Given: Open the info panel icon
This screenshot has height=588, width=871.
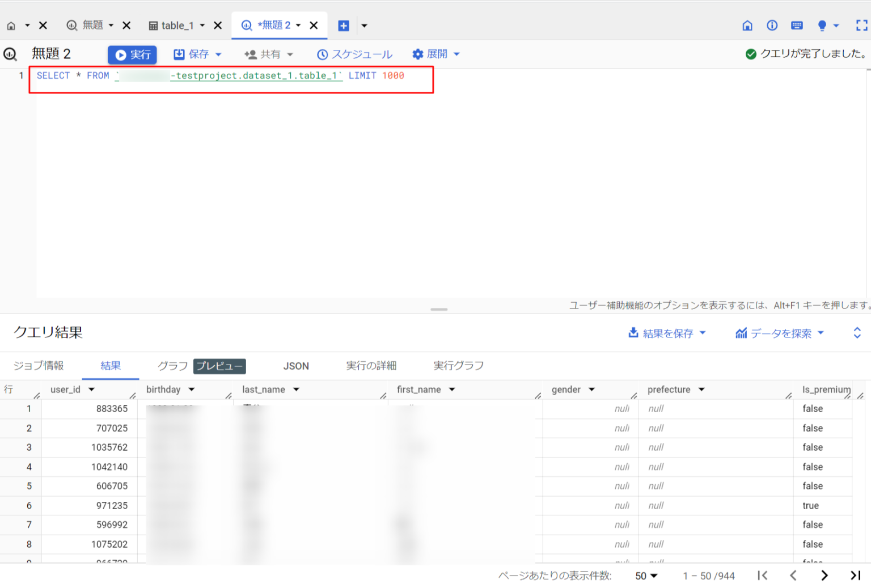Looking at the screenshot, I should coord(772,25).
